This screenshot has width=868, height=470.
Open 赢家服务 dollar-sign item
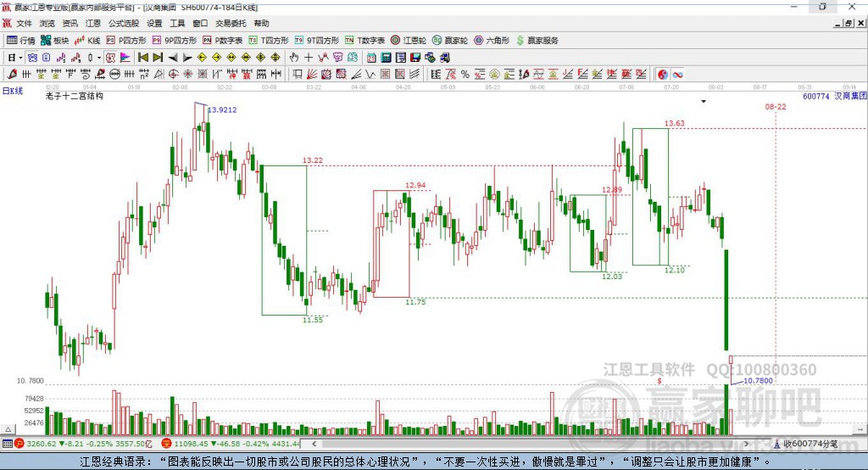pos(537,41)
